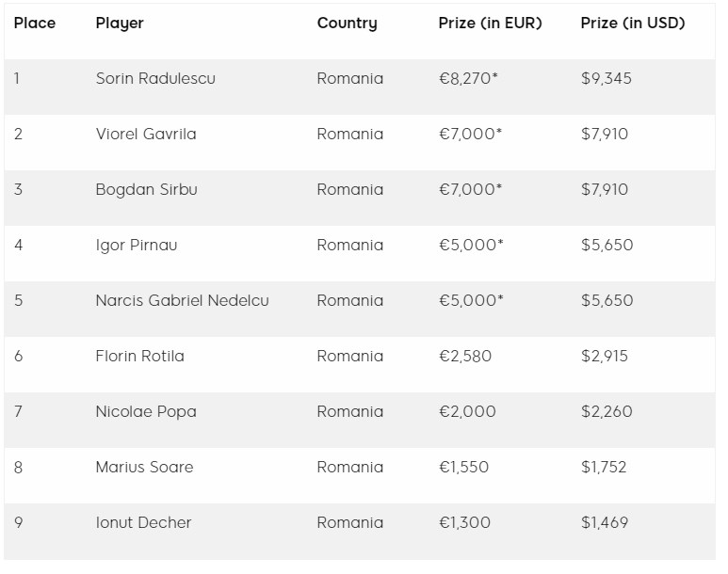The height and width of the screenshot is (574, 728).
Task: Select the Nicolae Popa cell
Action: 146,412
